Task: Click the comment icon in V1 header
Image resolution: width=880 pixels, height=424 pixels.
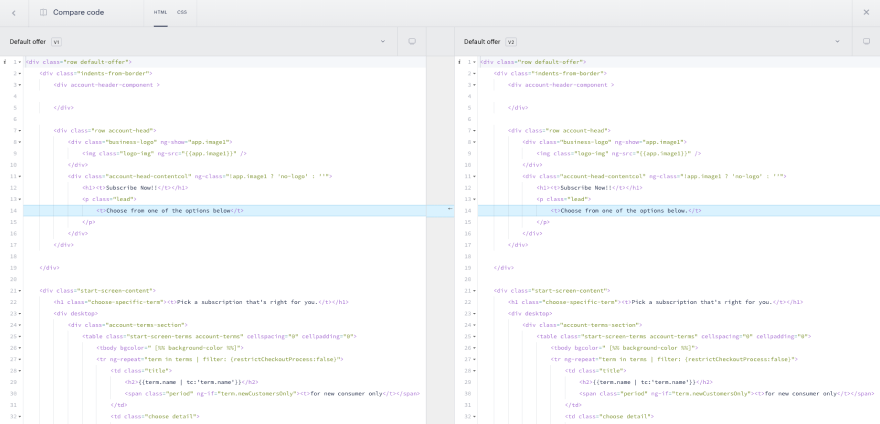Action: 412,42
